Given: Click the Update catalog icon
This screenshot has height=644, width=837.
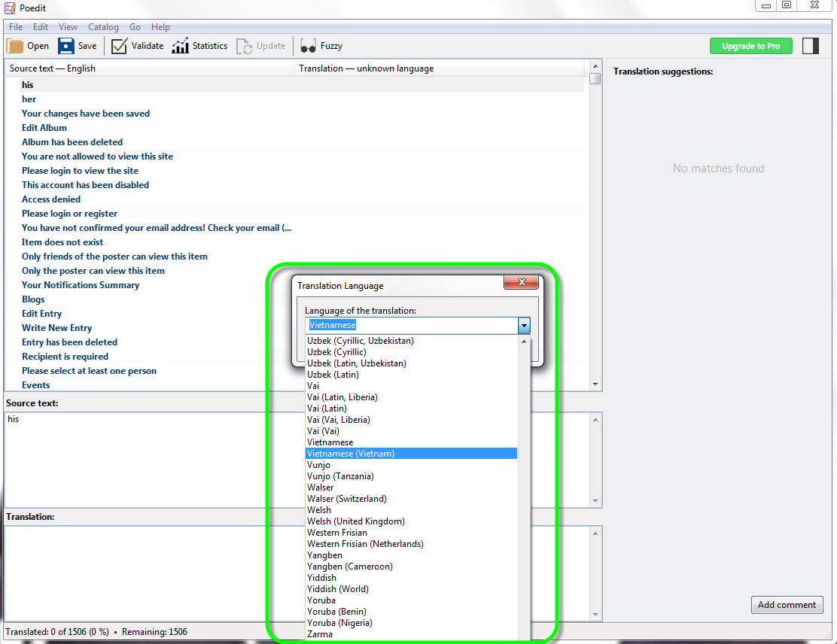Looking at the screenshot, I should 245,46.
